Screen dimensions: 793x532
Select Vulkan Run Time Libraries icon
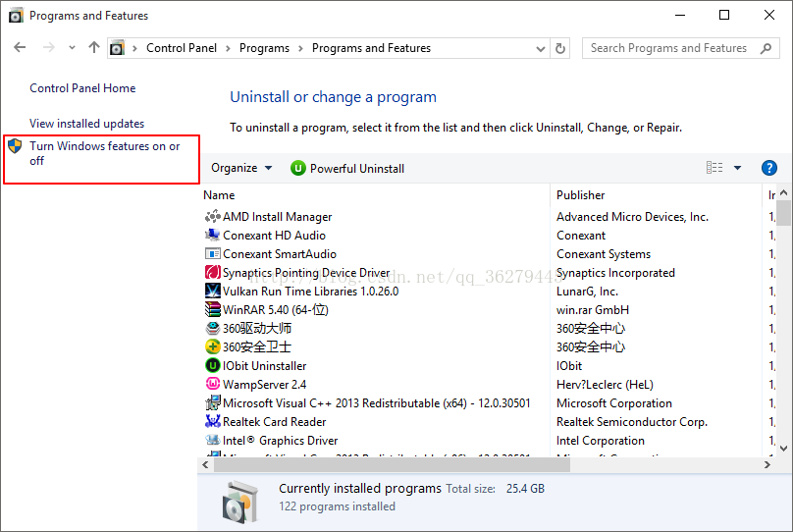point(213,291)
